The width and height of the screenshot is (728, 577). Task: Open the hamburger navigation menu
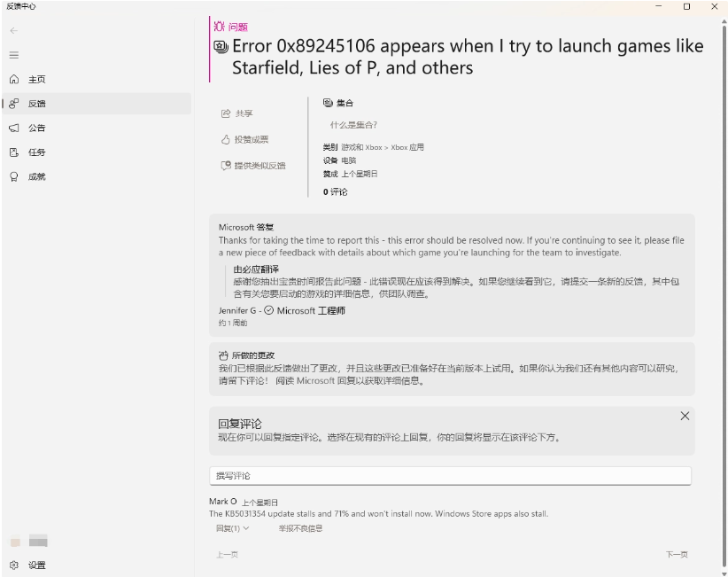click(14, 54)
